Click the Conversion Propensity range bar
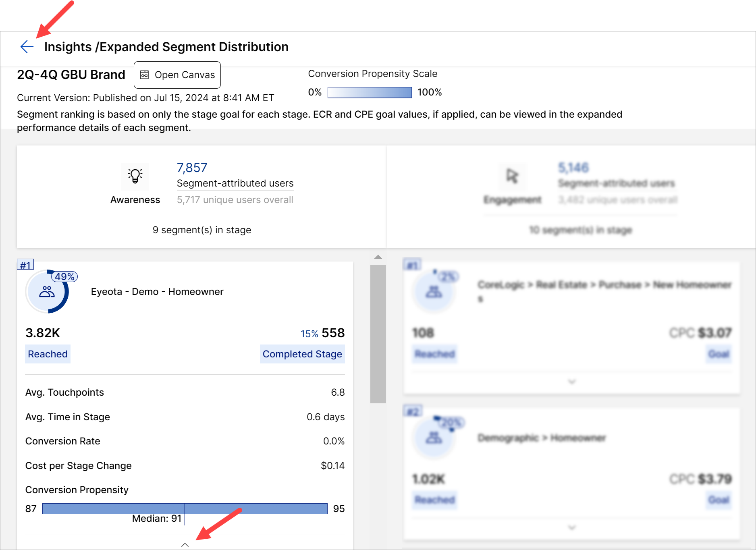This screenshot has height=550, width=756. tap(185, 508)
